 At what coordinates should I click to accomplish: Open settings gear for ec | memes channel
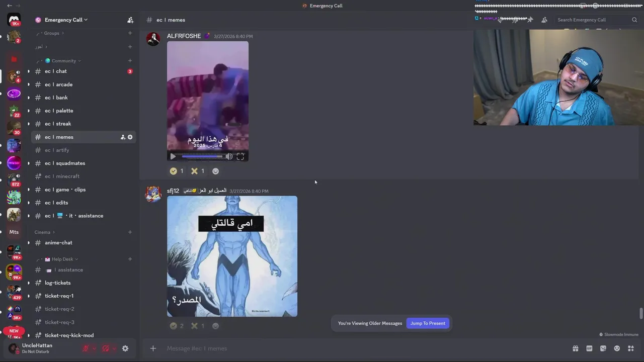tap(130, 137)
